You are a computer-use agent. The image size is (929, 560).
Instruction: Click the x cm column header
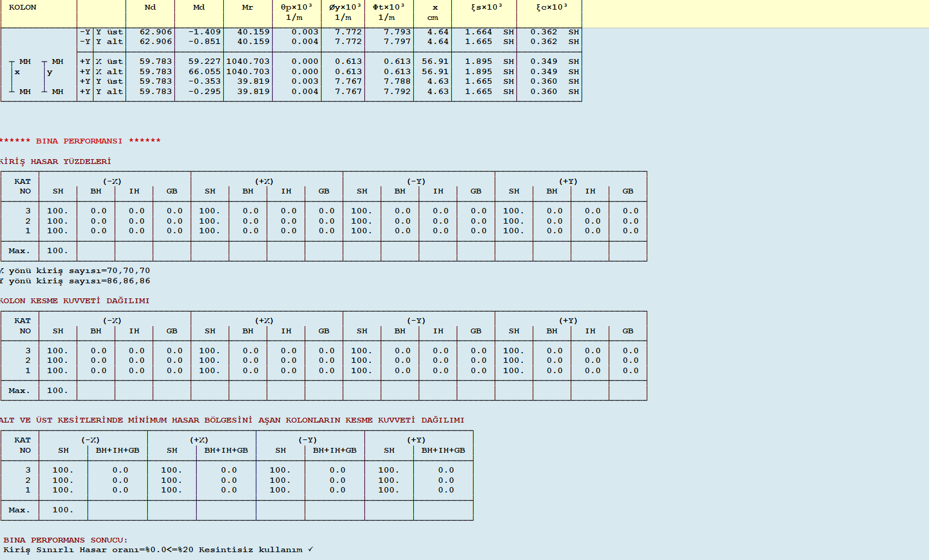tap(433, 12)
